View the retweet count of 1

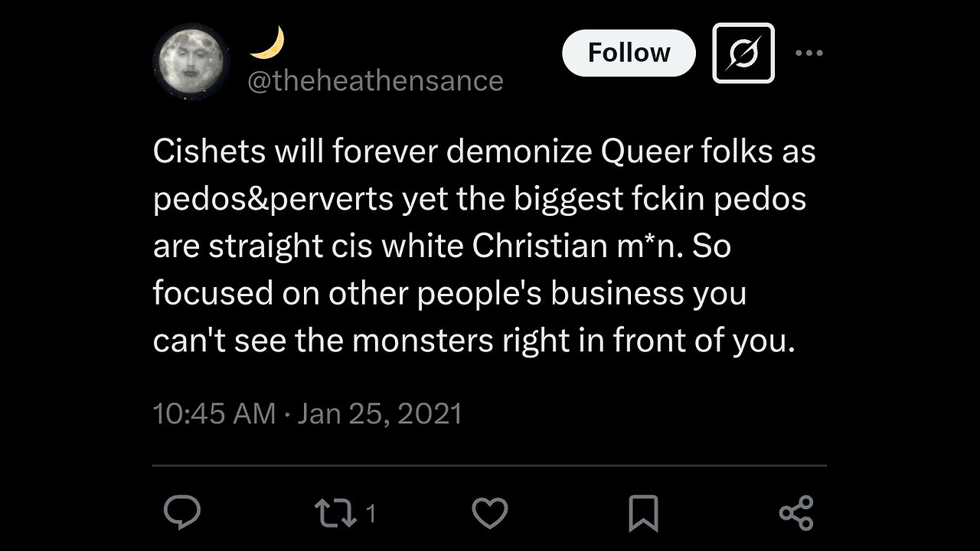(371, 514)
